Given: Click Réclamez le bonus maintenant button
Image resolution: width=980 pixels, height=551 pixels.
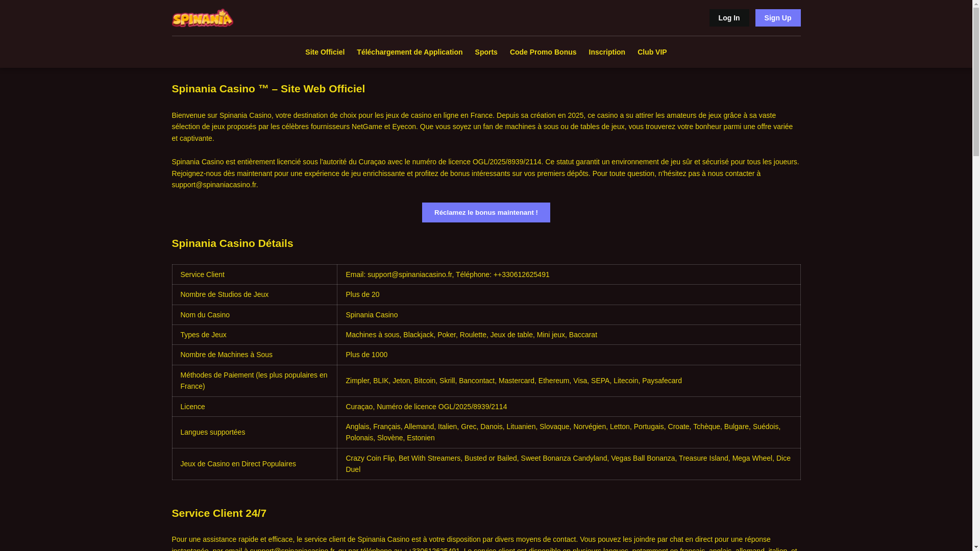Looking at the screenshot, I should (486, 212).
